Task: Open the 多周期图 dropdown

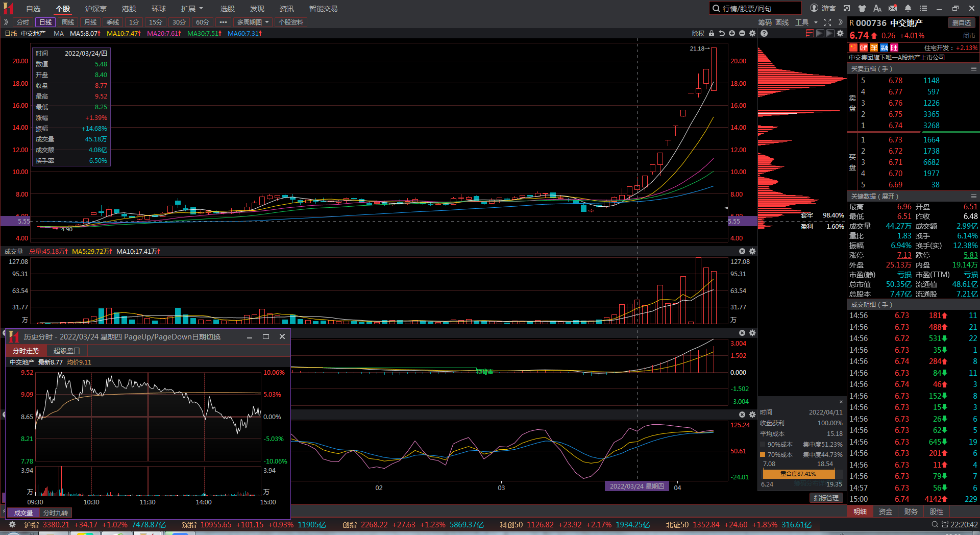Action: [253, 22]
